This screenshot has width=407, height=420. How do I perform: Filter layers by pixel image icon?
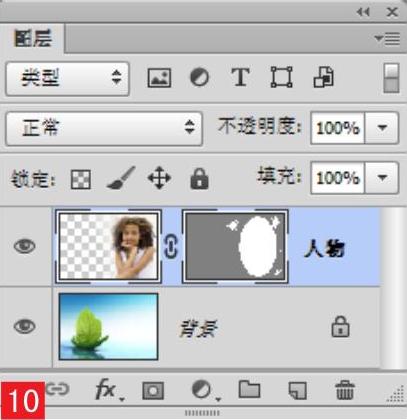point(159,78)
